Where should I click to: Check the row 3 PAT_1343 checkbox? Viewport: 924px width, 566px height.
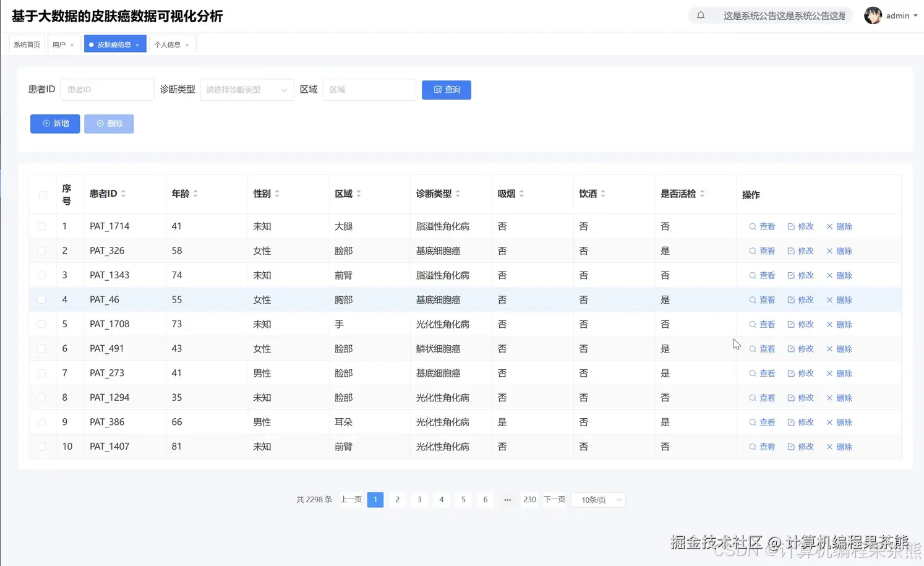[41, 275]
